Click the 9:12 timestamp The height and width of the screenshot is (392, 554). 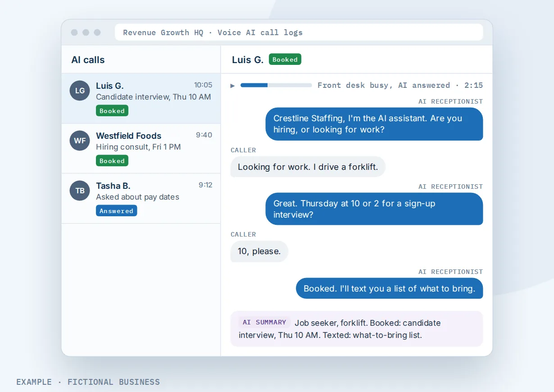coord(205,185)
